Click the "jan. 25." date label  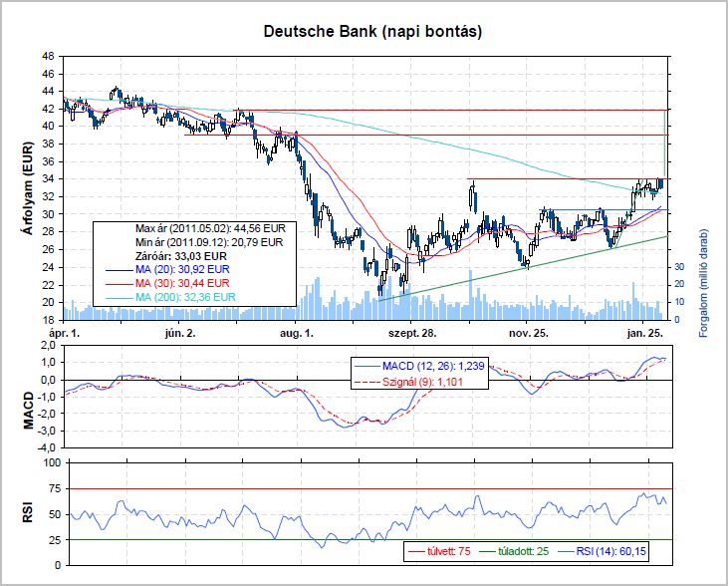coord(644,333)
